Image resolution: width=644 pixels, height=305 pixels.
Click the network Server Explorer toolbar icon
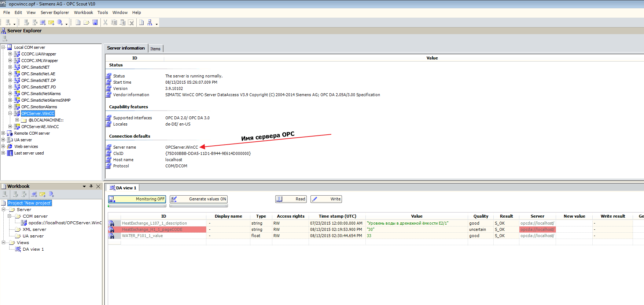(x=150, y=23)
